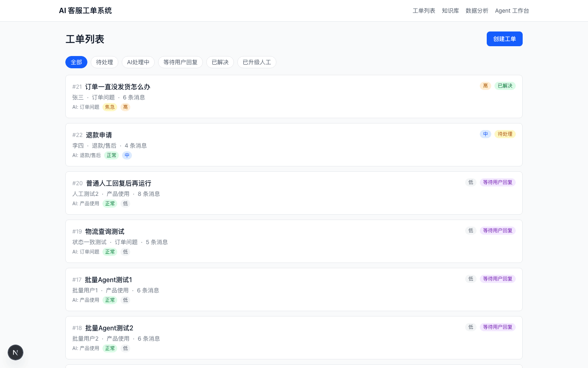Go to 数据分析 page
Viewport: 588px width, 368px height.
pos(477,11)
